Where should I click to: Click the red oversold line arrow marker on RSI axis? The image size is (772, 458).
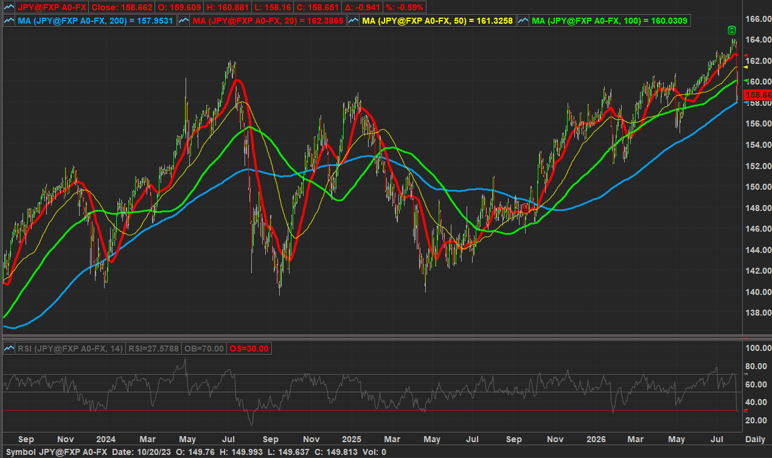point(746,410)
